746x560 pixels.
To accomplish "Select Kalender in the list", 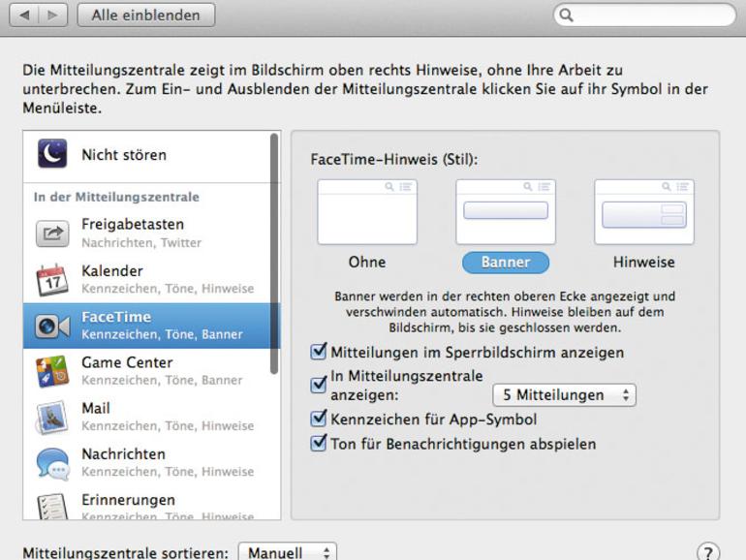I will pyautogui.click(x=146, y=279).
